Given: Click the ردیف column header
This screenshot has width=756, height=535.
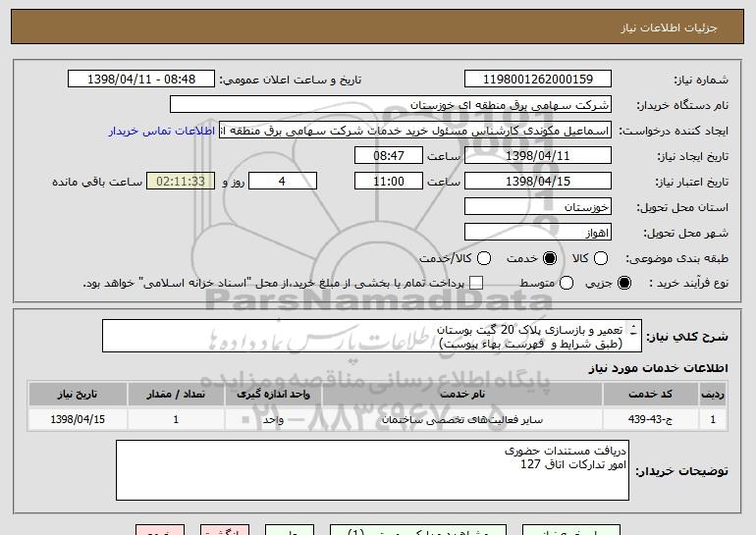Looking at the screenshot, I should (713, 395).
